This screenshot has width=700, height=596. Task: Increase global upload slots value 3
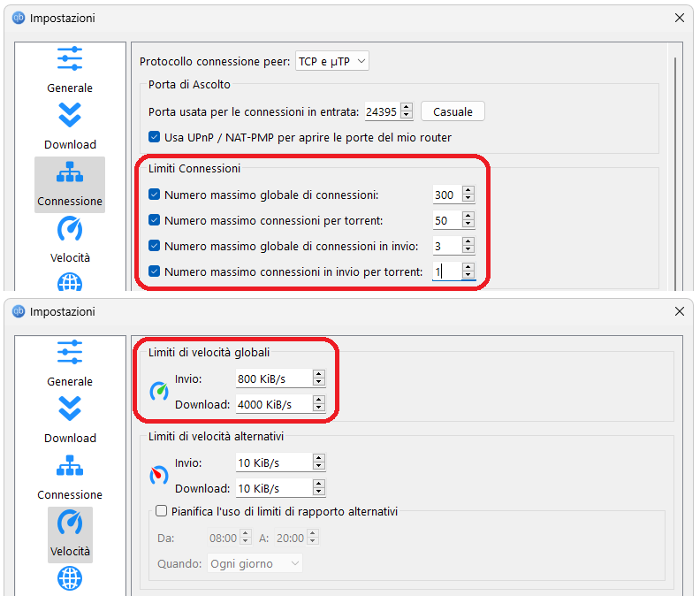[x=468, y=241]
